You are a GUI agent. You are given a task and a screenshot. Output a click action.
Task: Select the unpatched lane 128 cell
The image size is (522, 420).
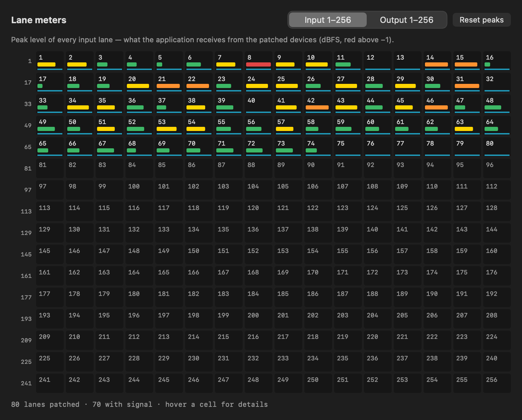497,212
